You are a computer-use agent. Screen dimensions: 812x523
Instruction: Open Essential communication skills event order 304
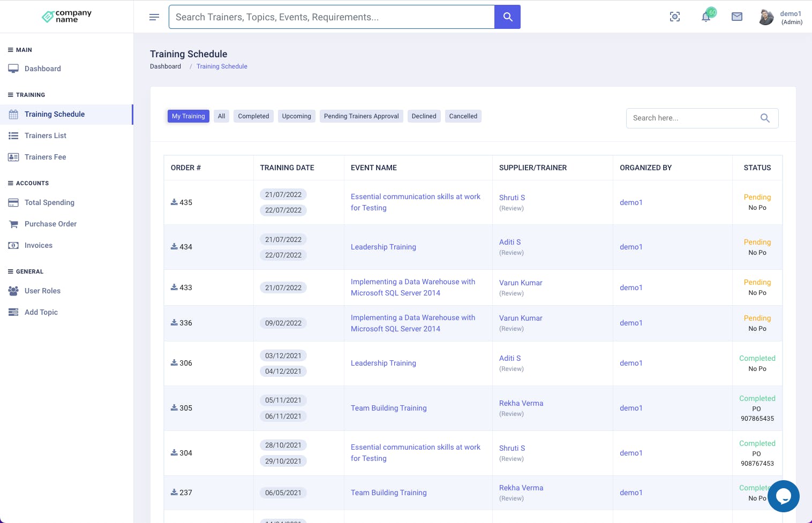pyautogui.click(x=416, y=453)
